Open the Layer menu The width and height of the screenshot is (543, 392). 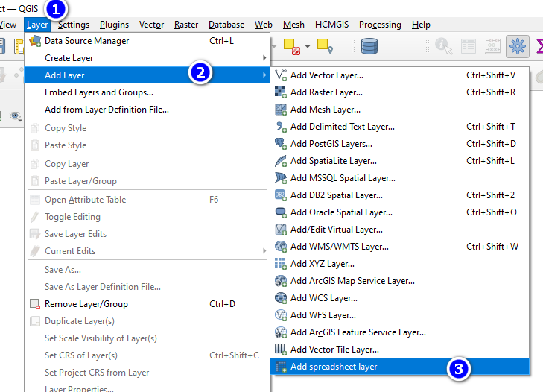point(37,25)
